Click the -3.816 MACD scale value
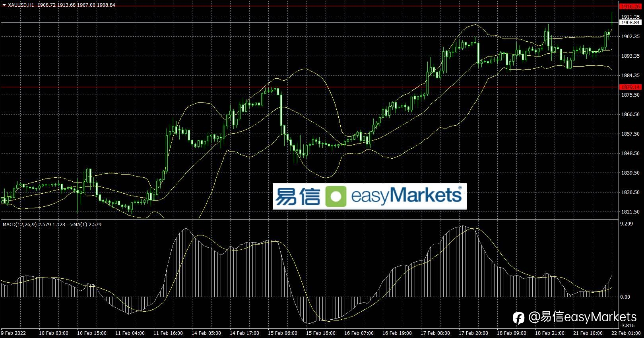This screenshot has width=644, height=338. point(628,326)
